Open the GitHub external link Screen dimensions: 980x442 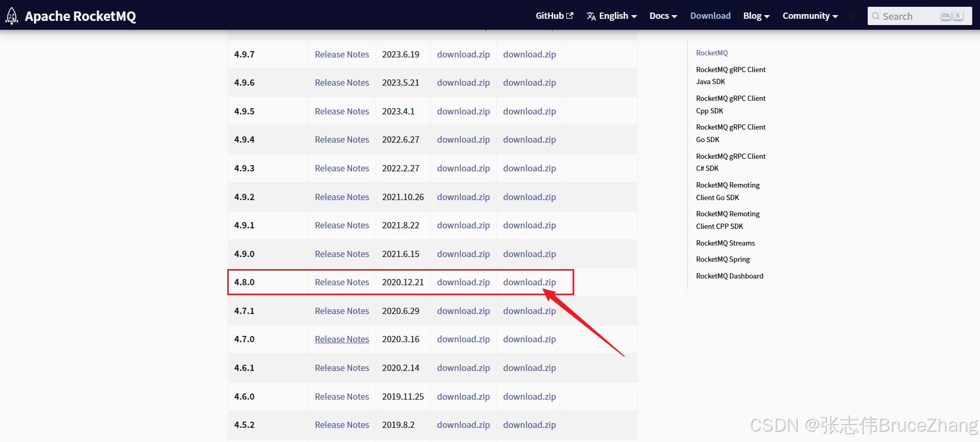point(554,16)
